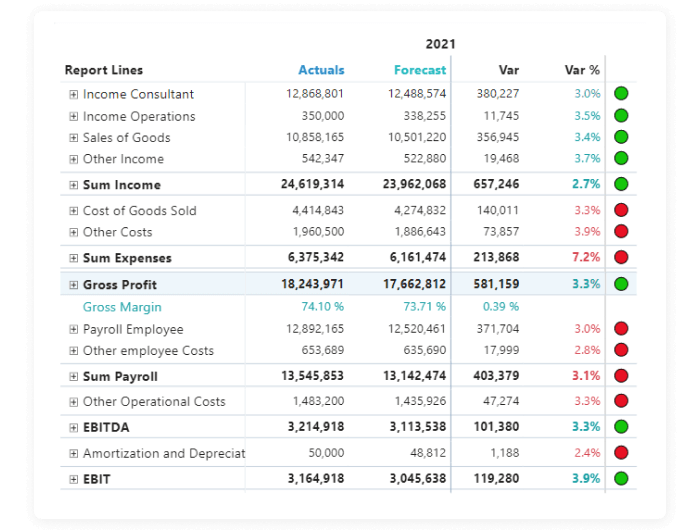Select EBIT actuals value 3,164,918
This screenshot has height=531, width=699.
click(x=316, y=478)
